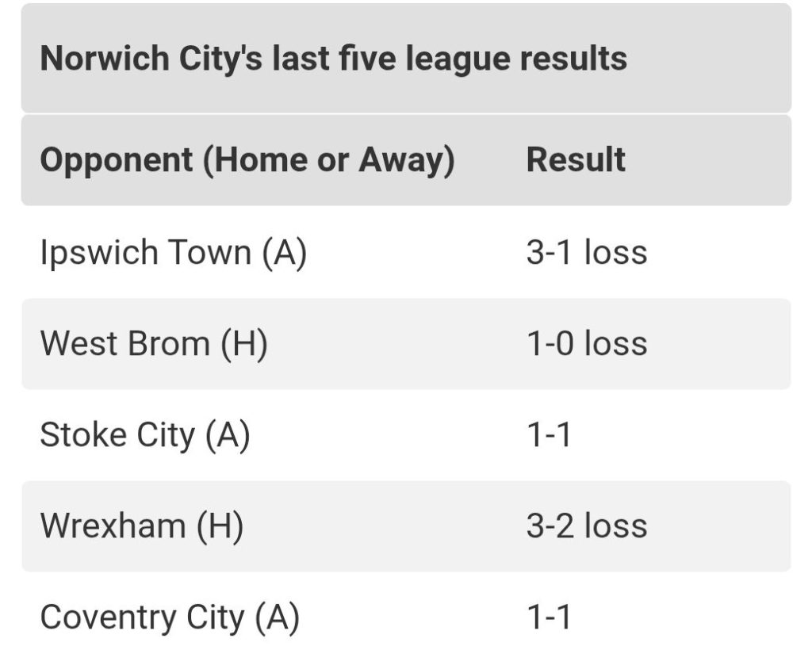The width and height of the screenshot is (812, 646).
Task: Click the (H) marker beside West Brom
Action: [x=244, y=344]
